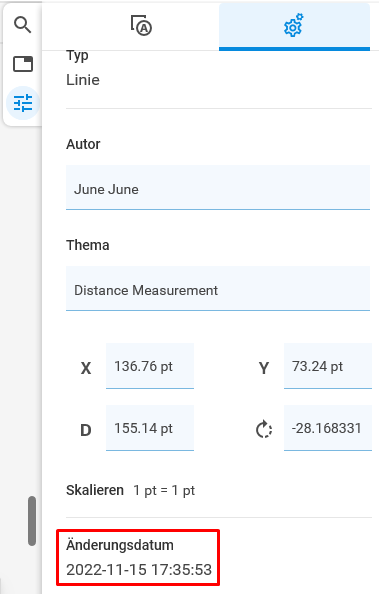Edit the rotation angle field -28.168331

[327, 428]
